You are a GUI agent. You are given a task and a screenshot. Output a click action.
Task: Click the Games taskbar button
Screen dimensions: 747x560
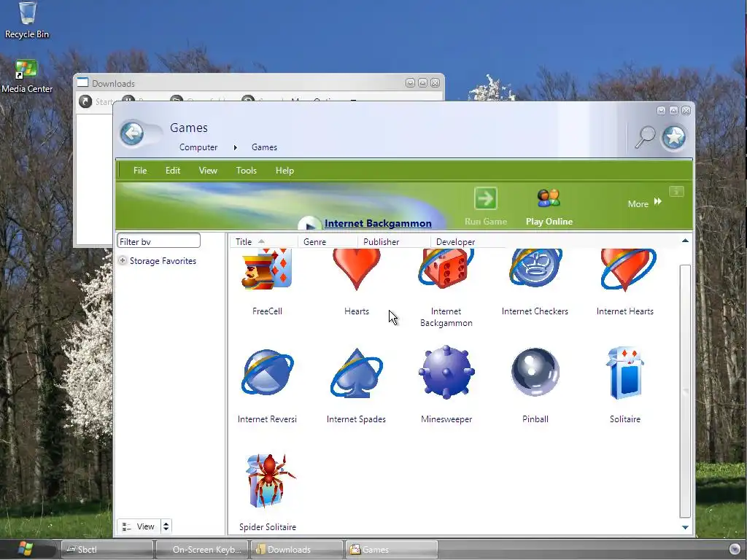click(392, 550)
